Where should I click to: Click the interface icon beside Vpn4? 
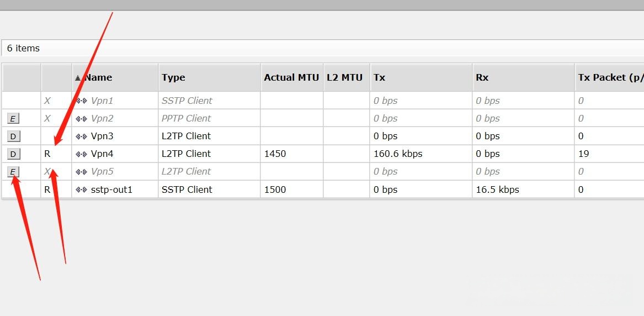pos(81,154)
